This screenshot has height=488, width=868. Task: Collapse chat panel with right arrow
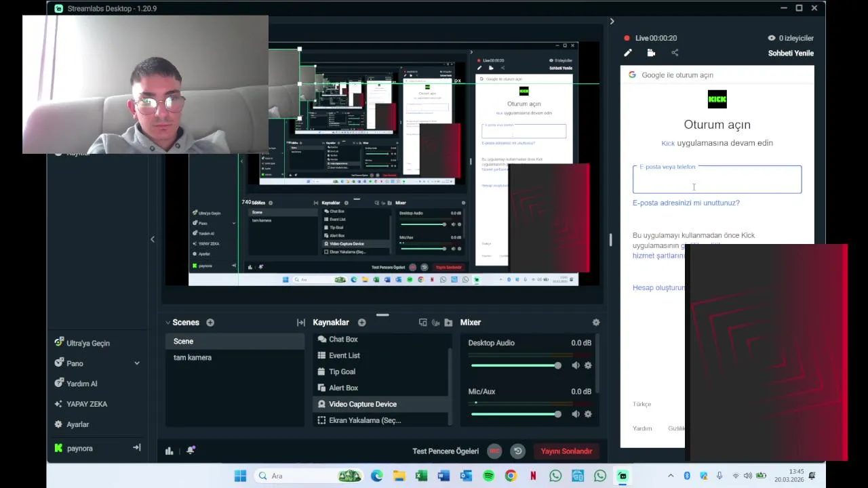[x=612, y=21]
